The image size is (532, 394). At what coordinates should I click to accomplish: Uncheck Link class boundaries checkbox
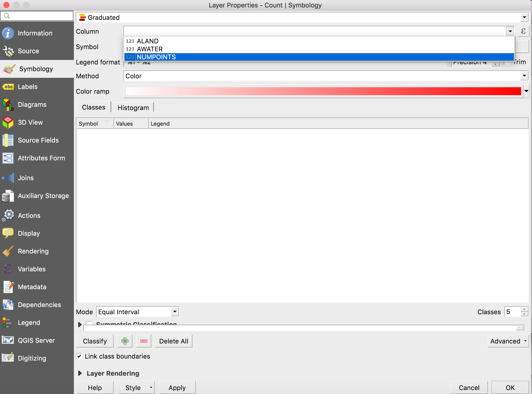click(x=79, y=356)
